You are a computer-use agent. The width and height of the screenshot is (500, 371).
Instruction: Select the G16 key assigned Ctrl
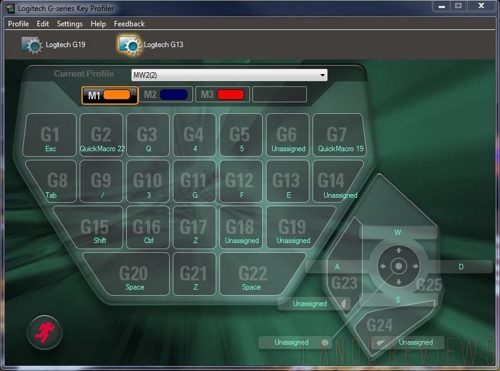pyautogui.click(x=148, y=228)
